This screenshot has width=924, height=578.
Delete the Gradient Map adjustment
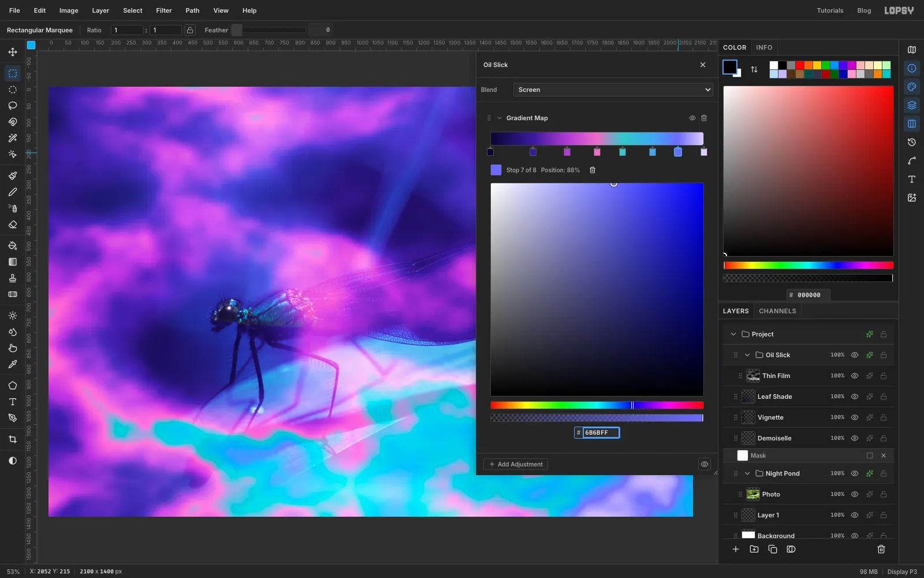point(704,118)
